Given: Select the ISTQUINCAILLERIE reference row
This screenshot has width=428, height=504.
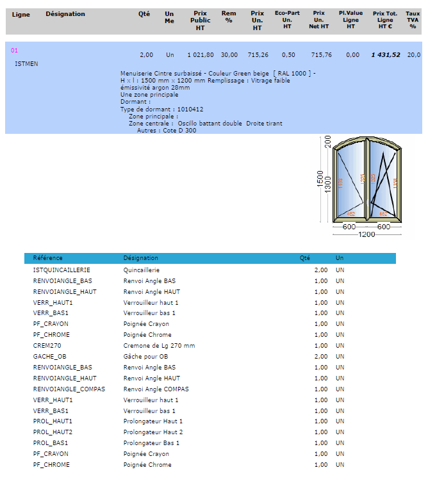Looking at the screenshot, I should point(62,270).
